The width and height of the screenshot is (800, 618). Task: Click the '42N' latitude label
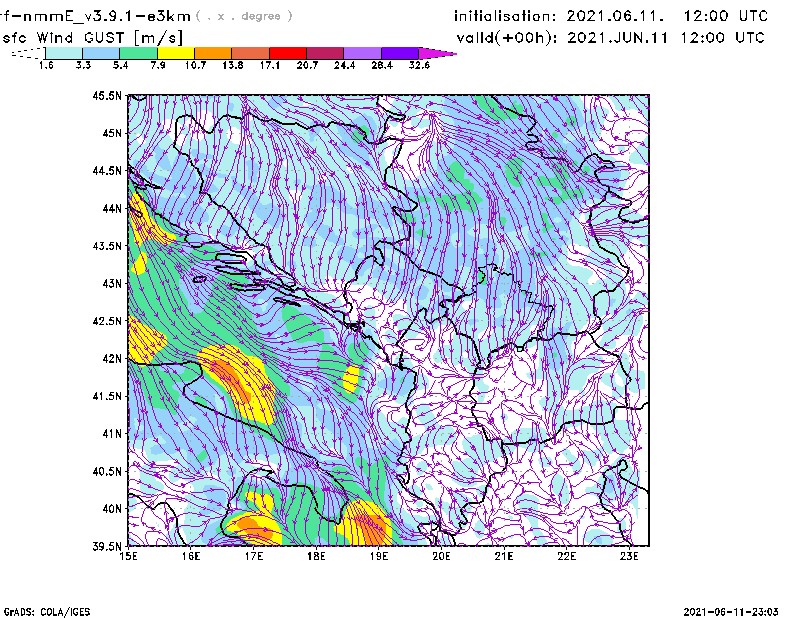tap(112, 359)
